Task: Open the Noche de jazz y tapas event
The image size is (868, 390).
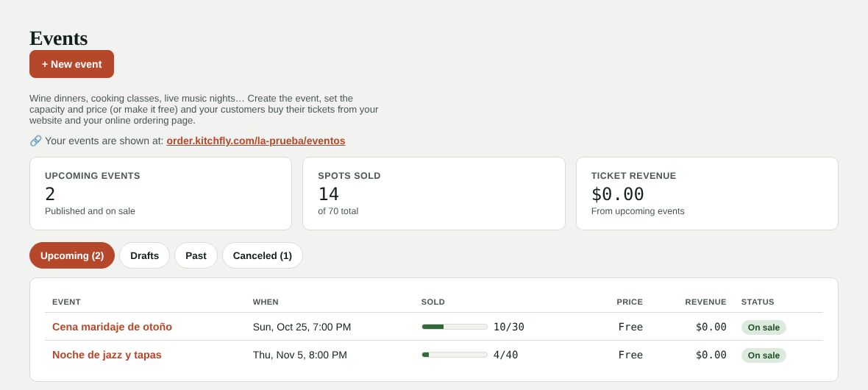Action: tap(107, 355)
